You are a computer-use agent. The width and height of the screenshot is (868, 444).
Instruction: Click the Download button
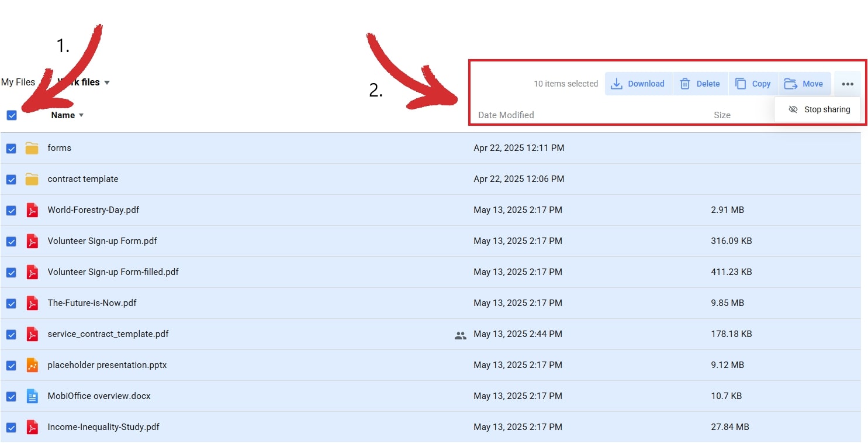click(x=646, y=84)
